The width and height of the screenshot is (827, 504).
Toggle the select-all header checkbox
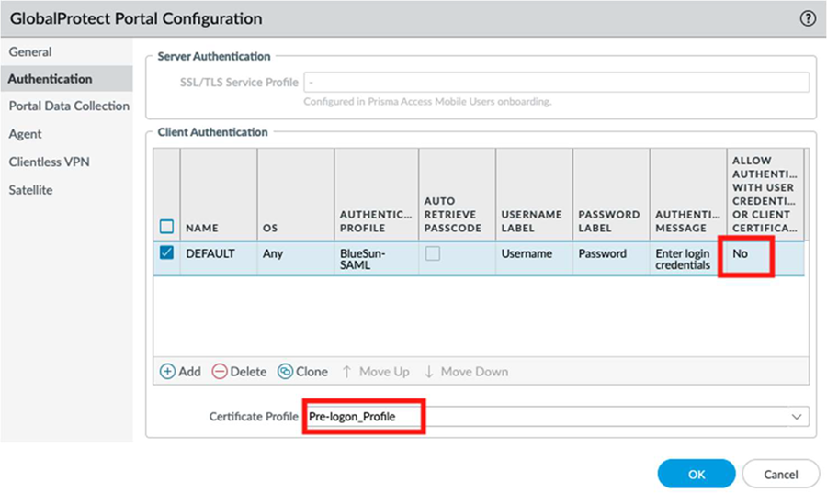coord(166,227)
